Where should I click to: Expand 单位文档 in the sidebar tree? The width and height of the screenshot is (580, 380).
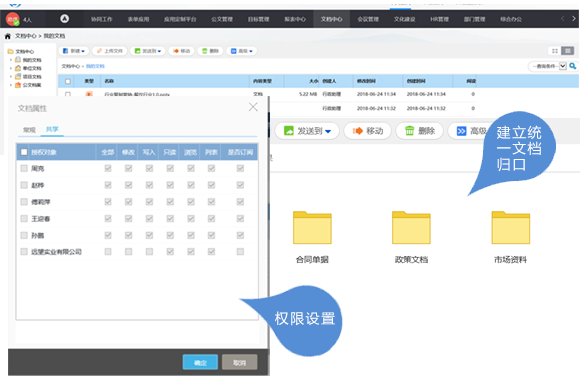click(11, 68)
